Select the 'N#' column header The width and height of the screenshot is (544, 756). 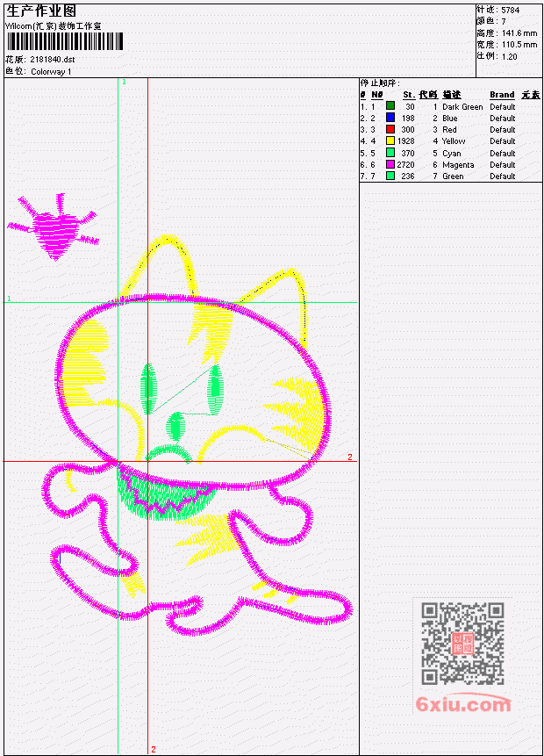click(x=376, y=95)
